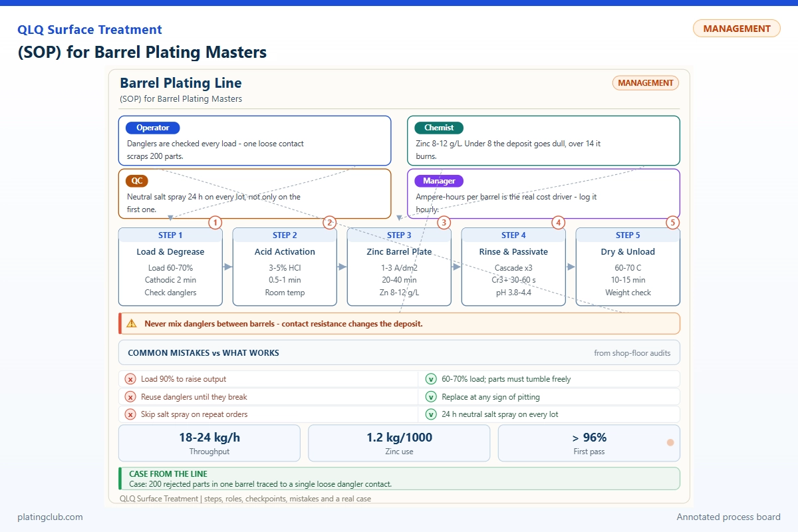Click '1-3 A/dm2' in Step 3
The height and width of the screenshot is (532, 798).
coord(399,268)
